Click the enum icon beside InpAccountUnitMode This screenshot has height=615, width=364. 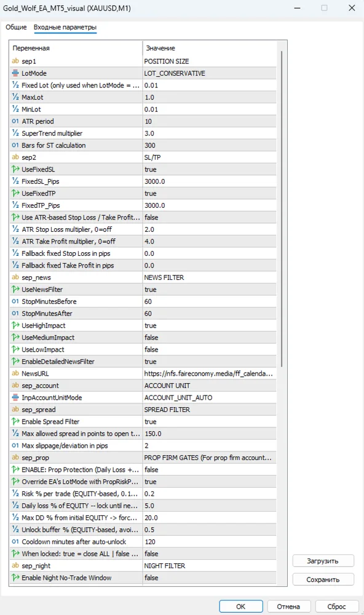pos(15,397)
